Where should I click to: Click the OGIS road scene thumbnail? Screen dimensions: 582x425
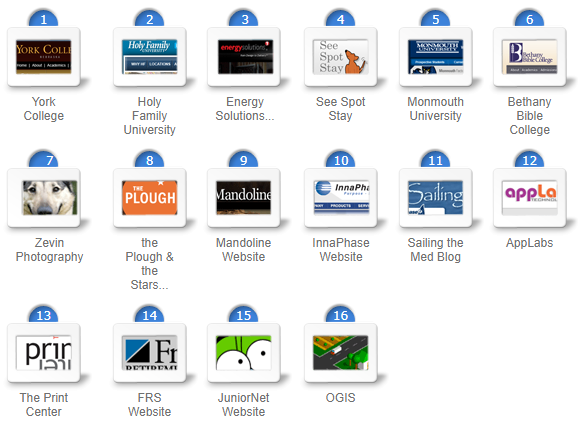[341, 353]
